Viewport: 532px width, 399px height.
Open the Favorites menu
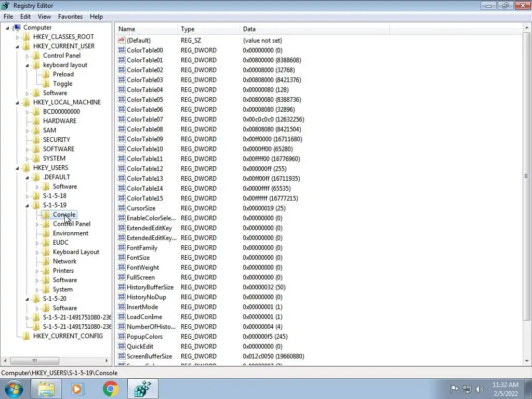pos(70,16)
